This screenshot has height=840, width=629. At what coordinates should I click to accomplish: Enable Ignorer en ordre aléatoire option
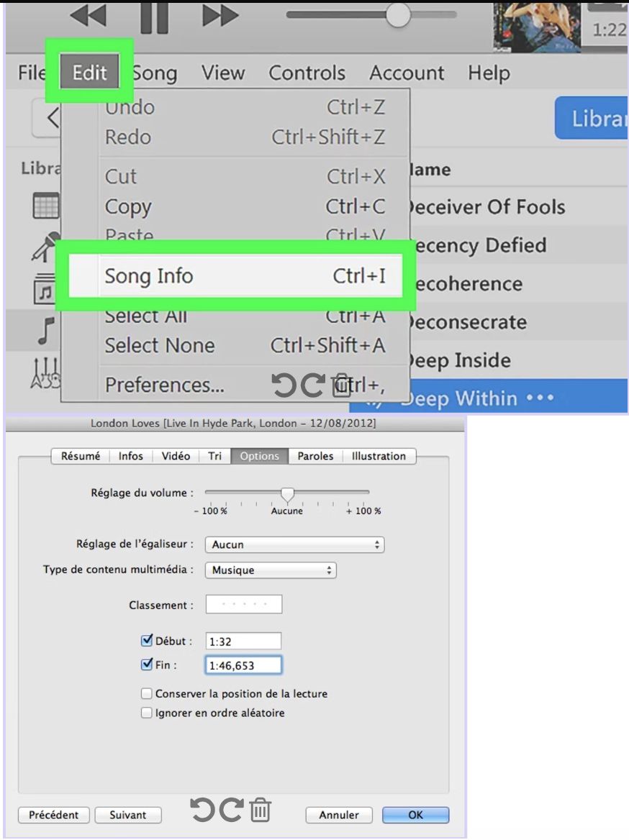[147, 713]
